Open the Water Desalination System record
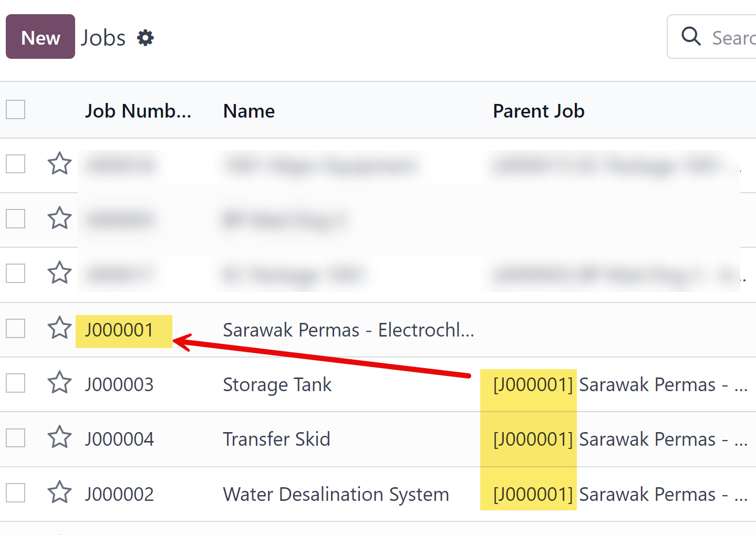The height and width of the screenshot is (535, 756). [x=336, y=494]
